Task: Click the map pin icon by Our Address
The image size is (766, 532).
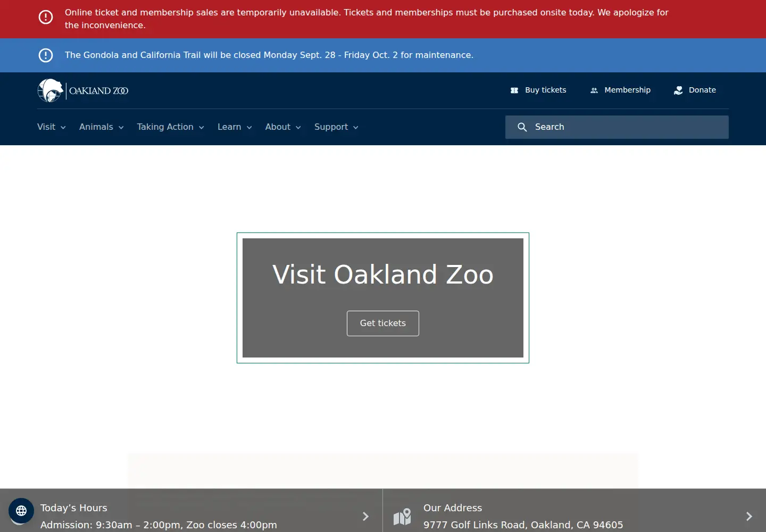Action: coord(402,517)
